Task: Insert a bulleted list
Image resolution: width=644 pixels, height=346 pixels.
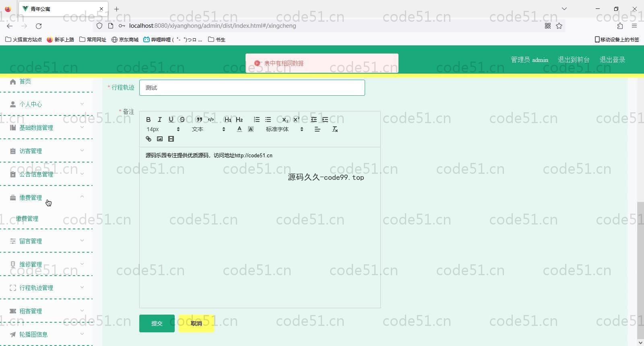Action: [x=268, y=119]
